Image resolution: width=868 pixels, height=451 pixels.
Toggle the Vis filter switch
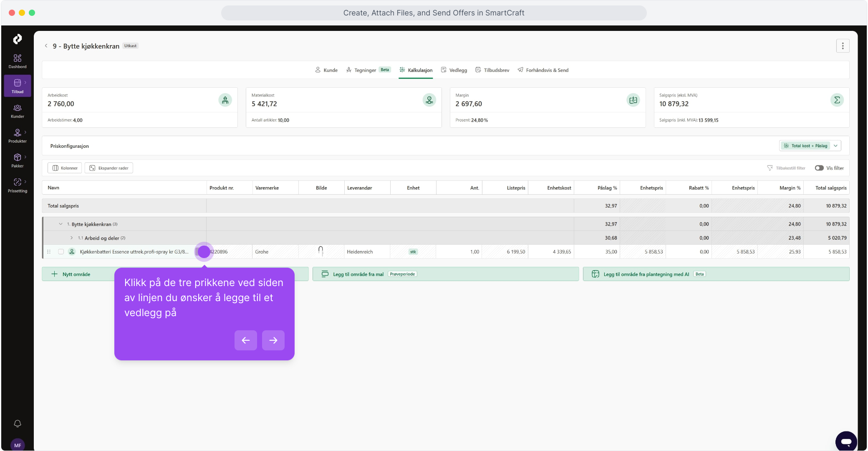pos(819,168)
